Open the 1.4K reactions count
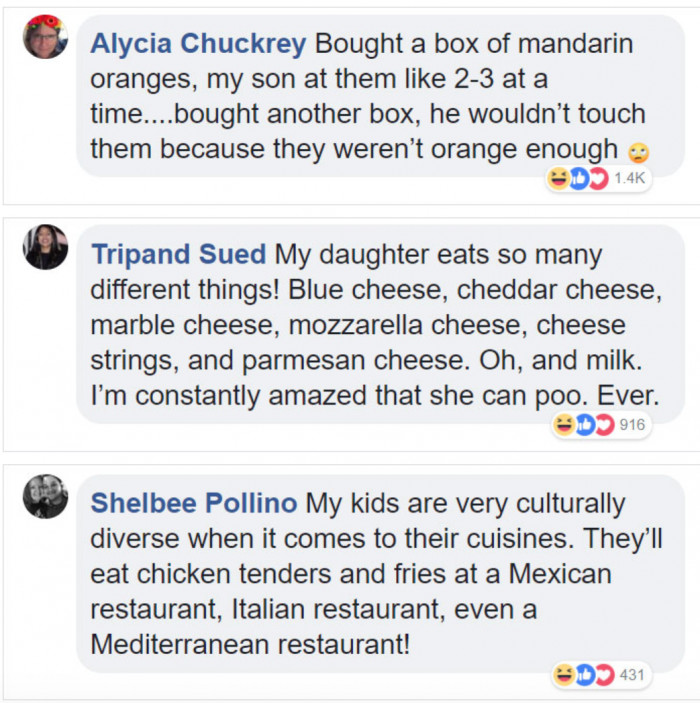The height and width of the screenshot is (703, 700). (631, 178)
